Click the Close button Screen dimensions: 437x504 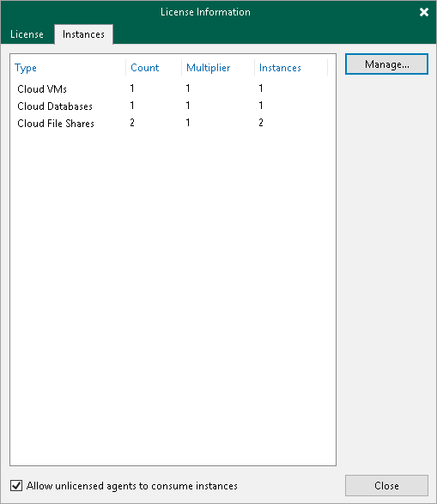pos(386,485)
